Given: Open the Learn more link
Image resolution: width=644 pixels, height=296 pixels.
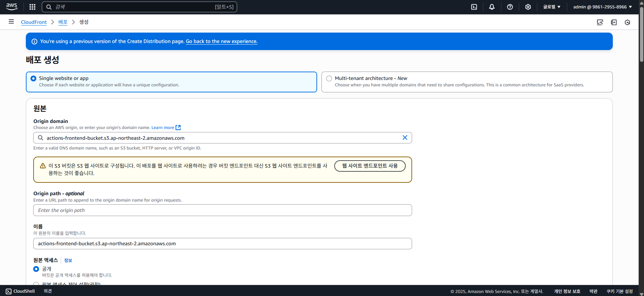Looking at the screenshot, I should (x=163, y=127).
